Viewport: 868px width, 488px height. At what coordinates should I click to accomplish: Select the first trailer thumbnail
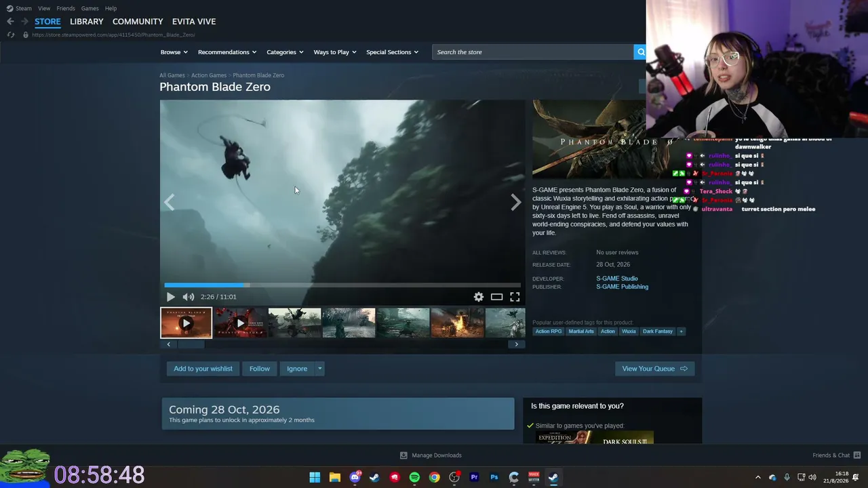pos(186,323)
